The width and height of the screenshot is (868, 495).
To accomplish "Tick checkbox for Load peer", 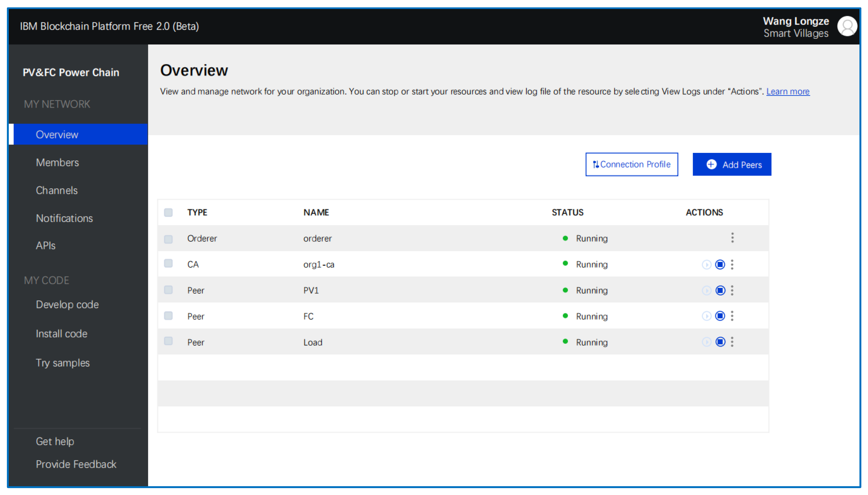I will click(168, 341).
